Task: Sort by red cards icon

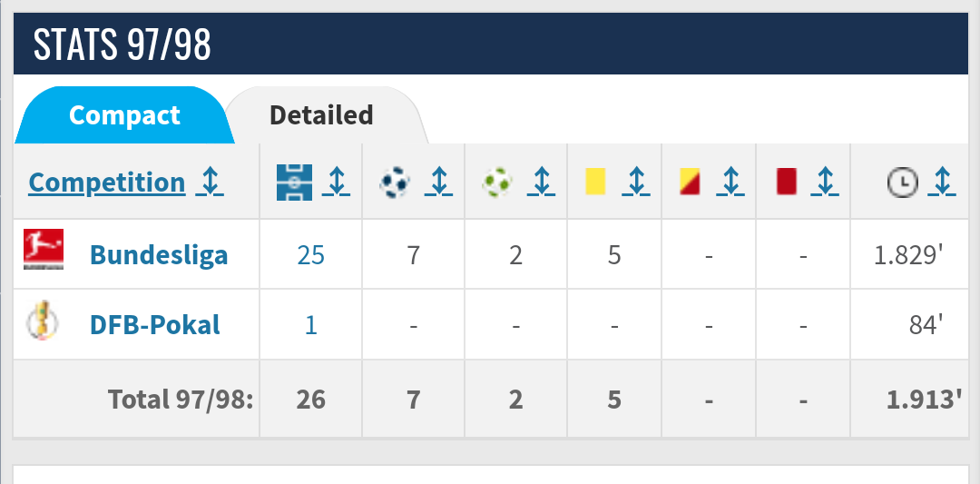Action: (786, 183)
